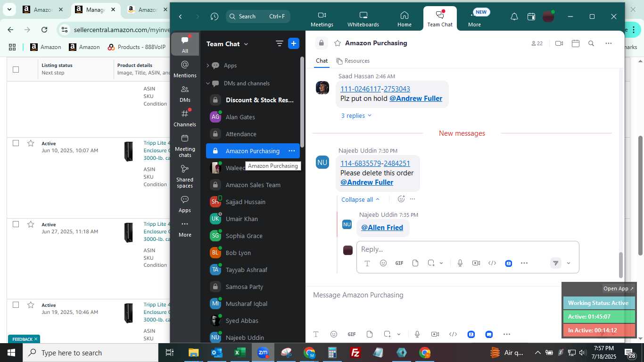Open Shared spaces in the sidebar
644x362 pixels.
185,176
